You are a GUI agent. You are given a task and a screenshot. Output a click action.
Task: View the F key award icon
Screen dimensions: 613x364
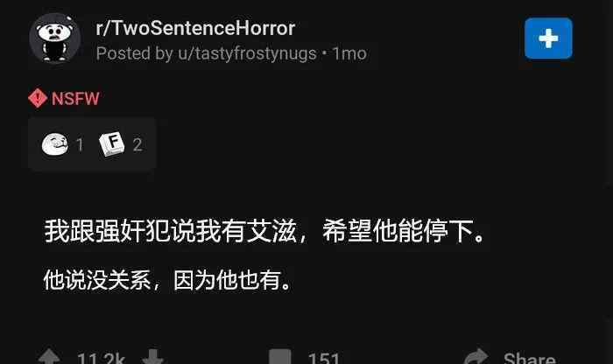click(x=112, y=143)
